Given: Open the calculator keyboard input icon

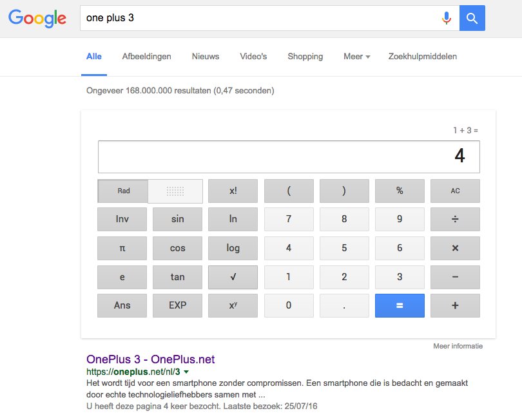Looking at the screenshot, I should [x=177, y=191].
